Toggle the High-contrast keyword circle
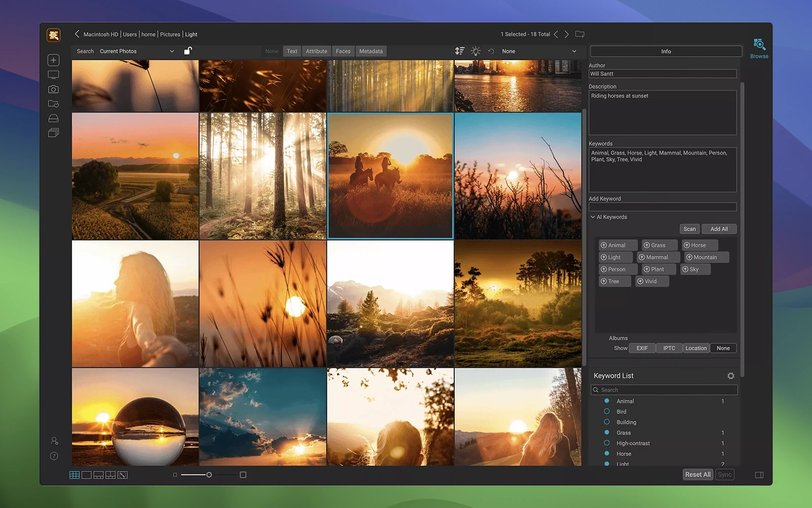This screenshot has width=812, height=508. (606, 443)
